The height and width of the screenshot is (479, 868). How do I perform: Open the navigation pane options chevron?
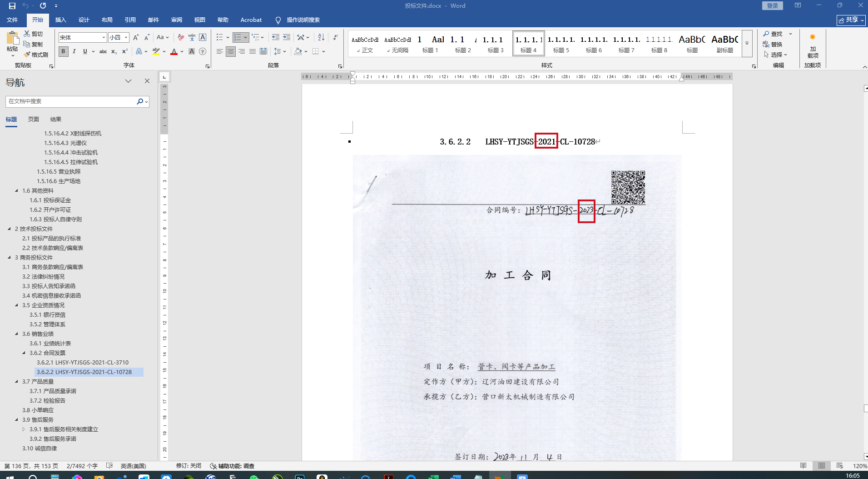129,81
